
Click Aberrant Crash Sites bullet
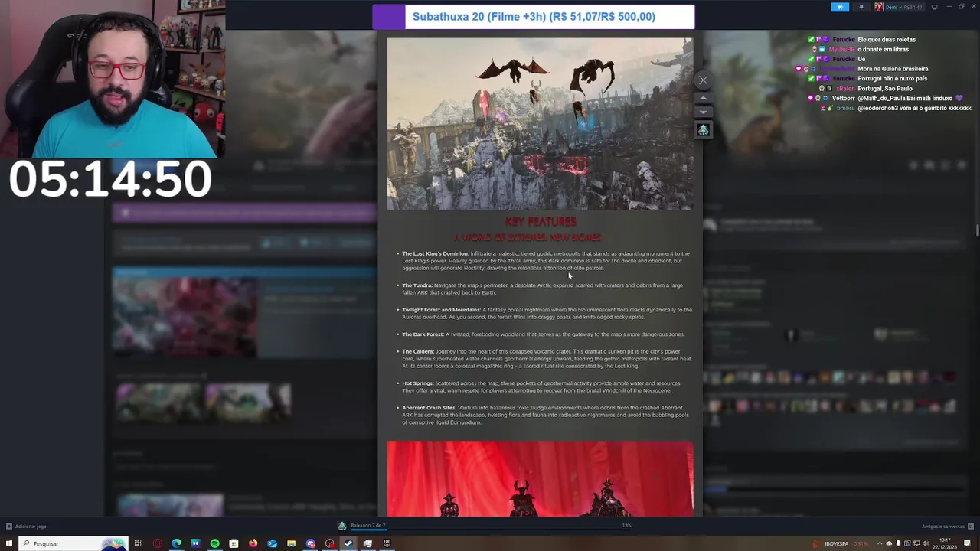coord(544,415)
